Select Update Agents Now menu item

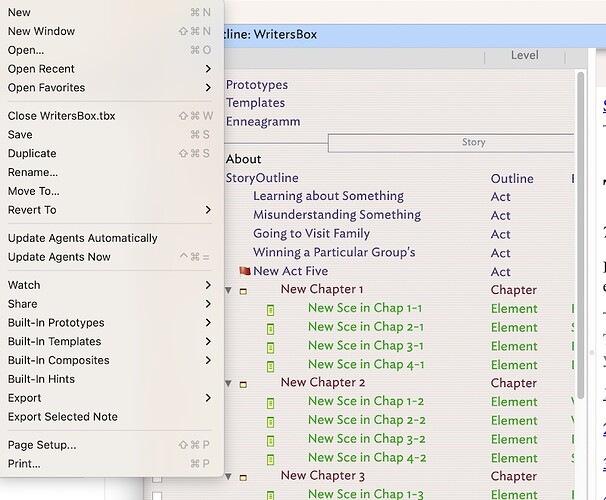(x=59, y=257)
